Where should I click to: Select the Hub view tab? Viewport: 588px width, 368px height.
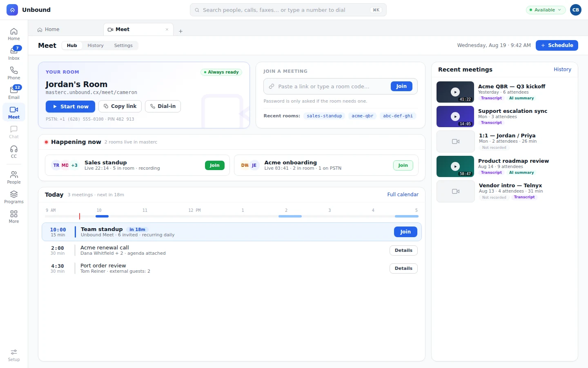pos(72,45)
